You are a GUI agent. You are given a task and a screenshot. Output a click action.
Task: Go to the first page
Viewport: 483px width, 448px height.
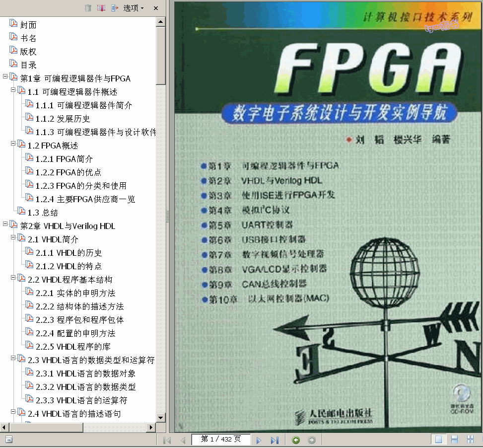167,440
